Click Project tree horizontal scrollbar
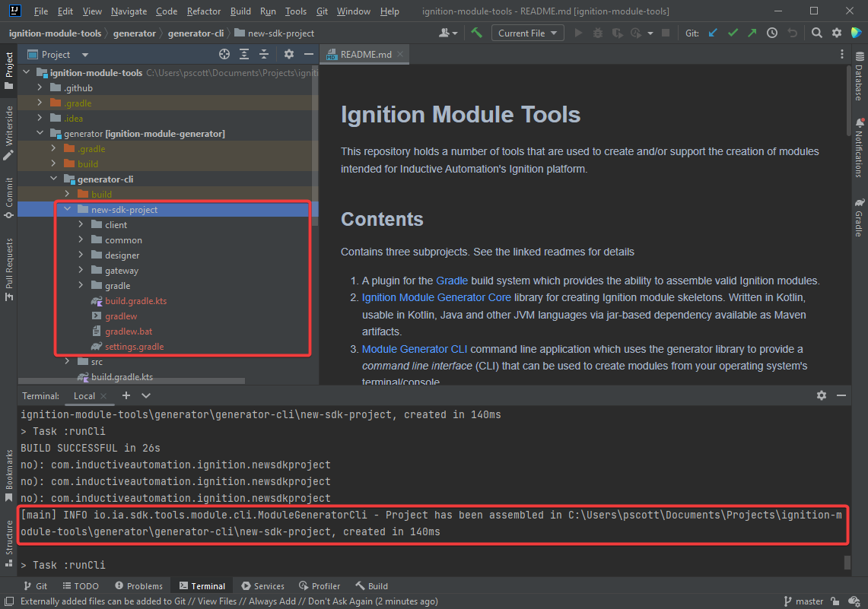This screenshot has height=609, width=868. click(x=131, y=381)
